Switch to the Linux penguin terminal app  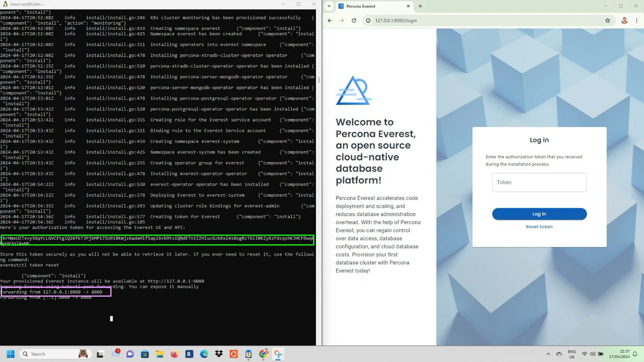[x=248, y=354]
